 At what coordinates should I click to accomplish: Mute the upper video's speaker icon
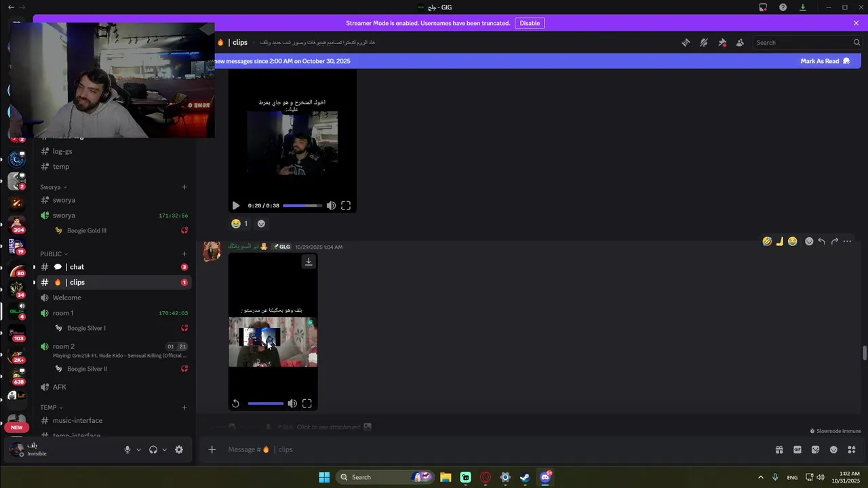point(331,205)
